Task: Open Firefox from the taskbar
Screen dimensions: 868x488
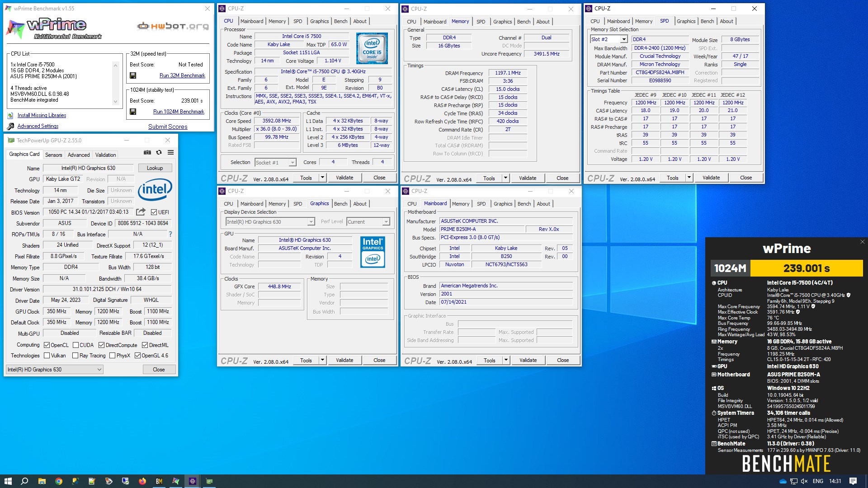Action: (x=142, y=481)
